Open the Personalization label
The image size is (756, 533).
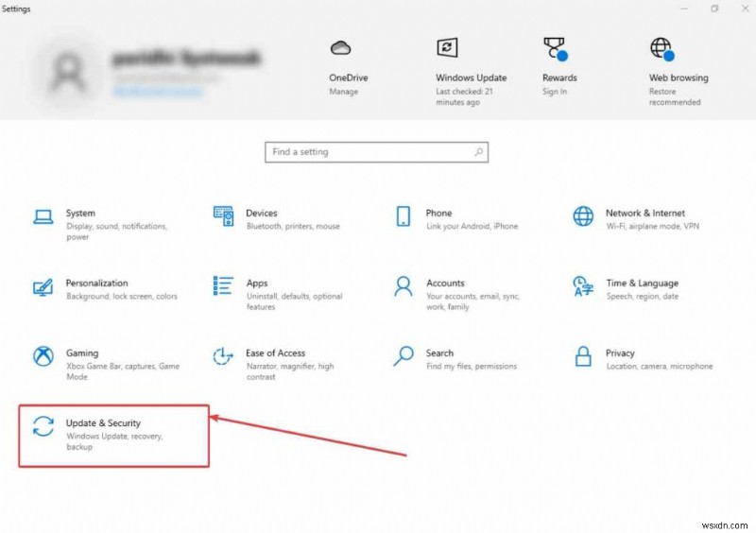click(97, 283)
